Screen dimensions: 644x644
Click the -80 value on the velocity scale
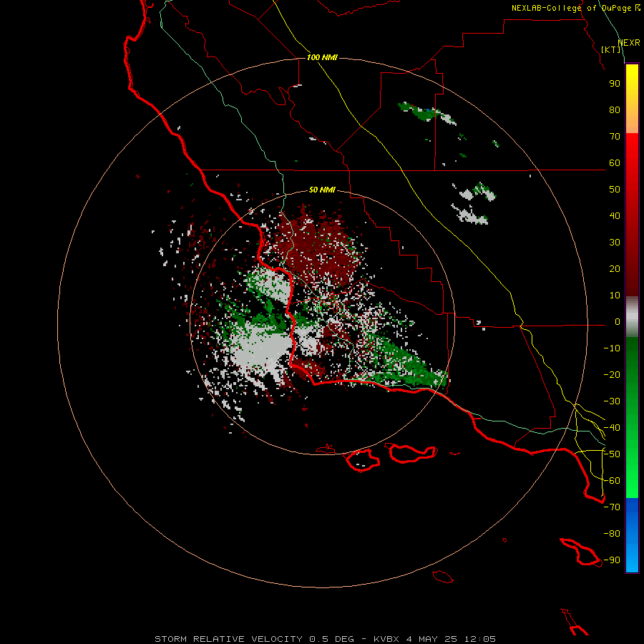click(x=612, y=534)
